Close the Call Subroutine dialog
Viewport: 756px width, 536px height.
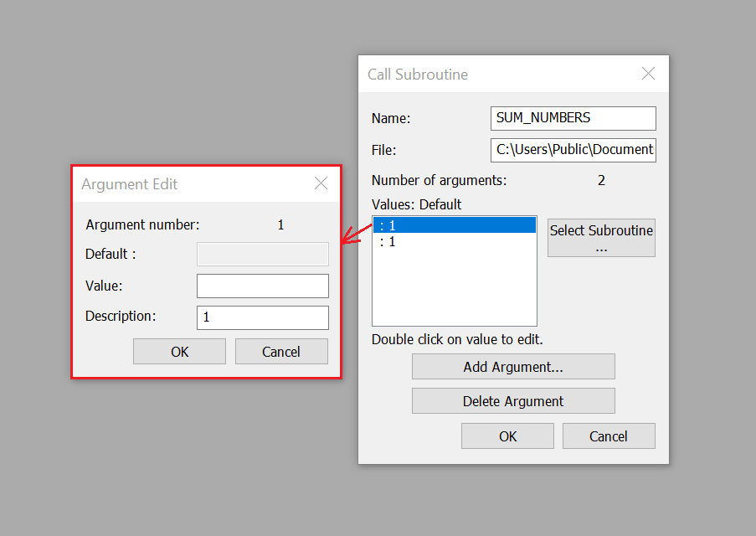[x=648, y=74]
